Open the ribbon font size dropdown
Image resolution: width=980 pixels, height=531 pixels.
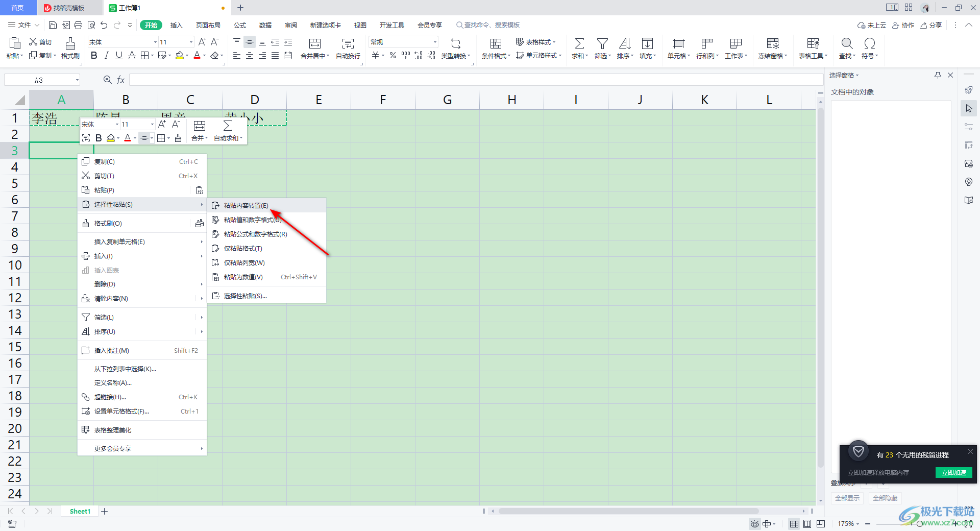click(191, 42)
